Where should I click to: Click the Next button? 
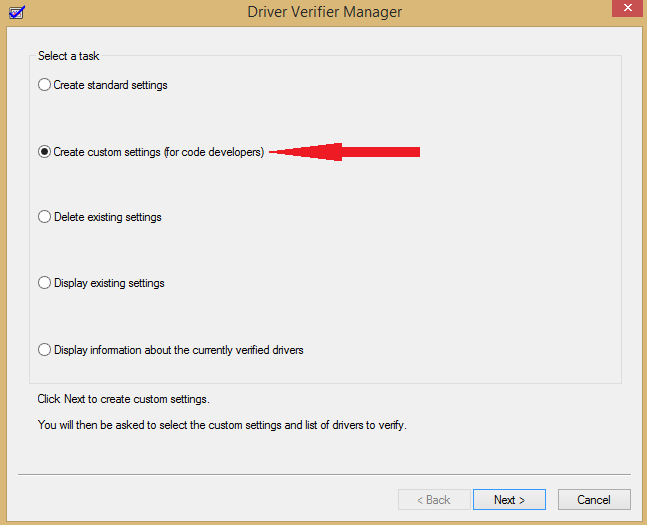(509, 499)
